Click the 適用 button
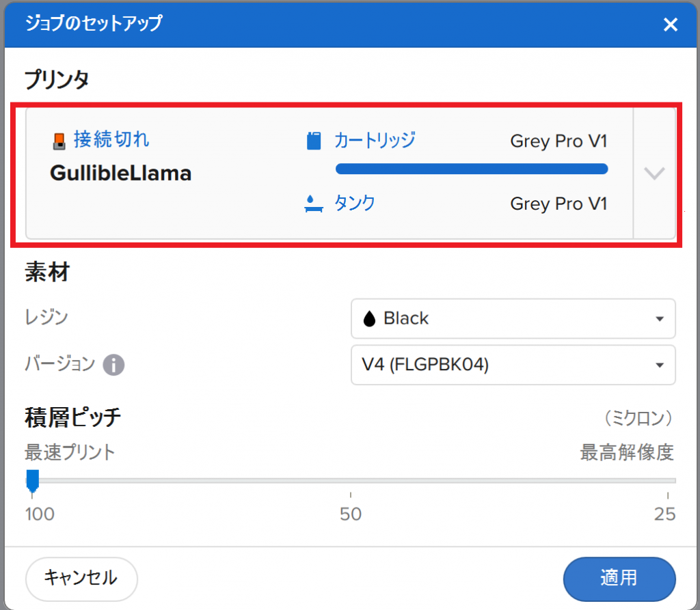 click(619, 579)
